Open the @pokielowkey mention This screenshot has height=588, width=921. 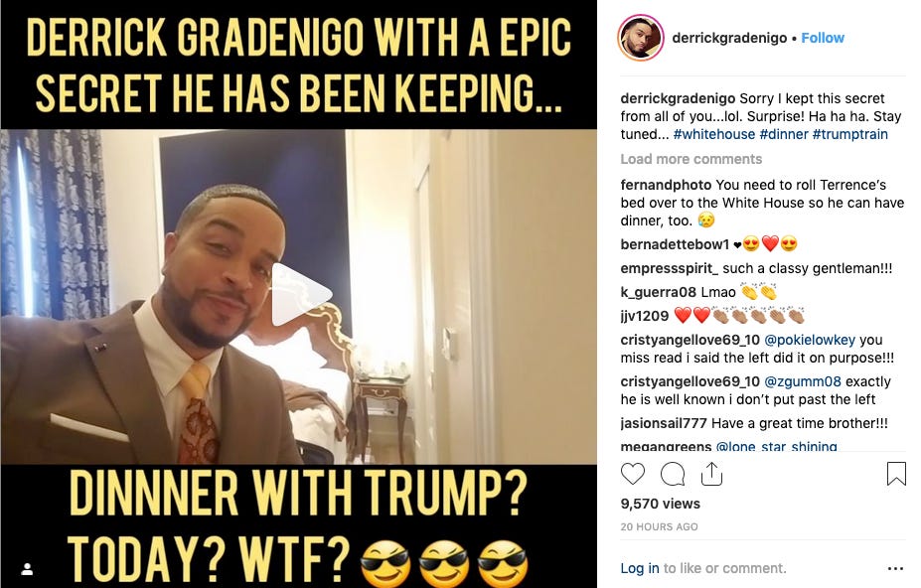pos(810,340)
